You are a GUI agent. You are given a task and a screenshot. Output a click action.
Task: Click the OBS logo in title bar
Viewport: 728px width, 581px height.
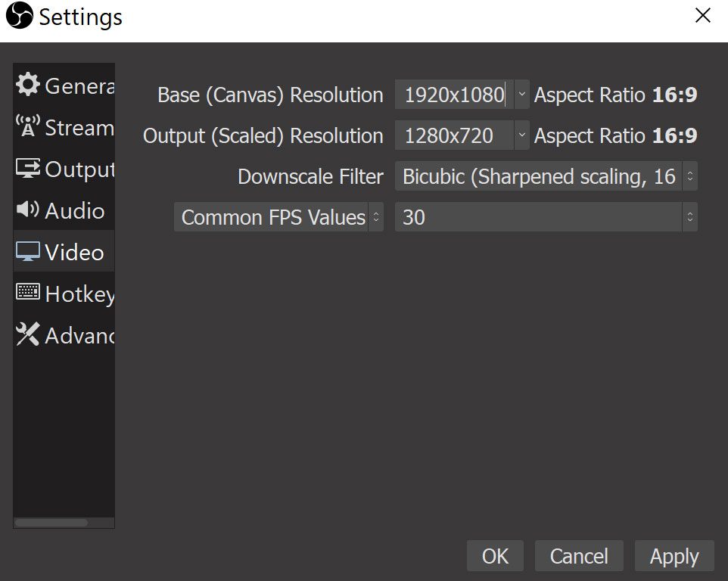tap(19, 17)
